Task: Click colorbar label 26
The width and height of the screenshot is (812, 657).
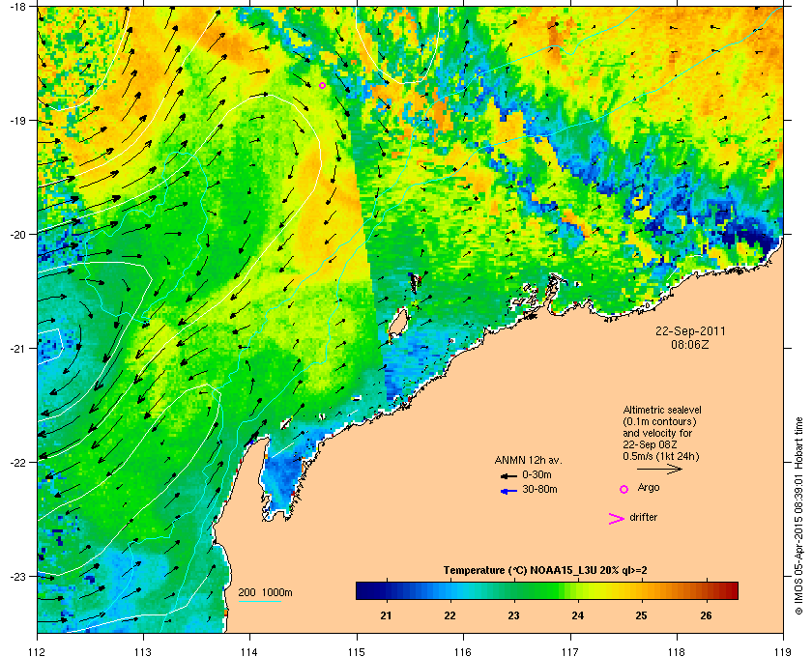Action: click(706, 615)
